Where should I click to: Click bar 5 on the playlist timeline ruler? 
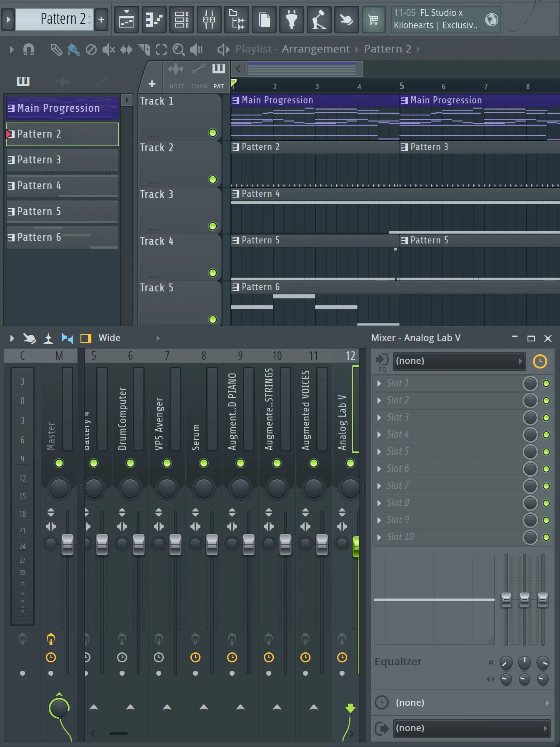point(402,86)
